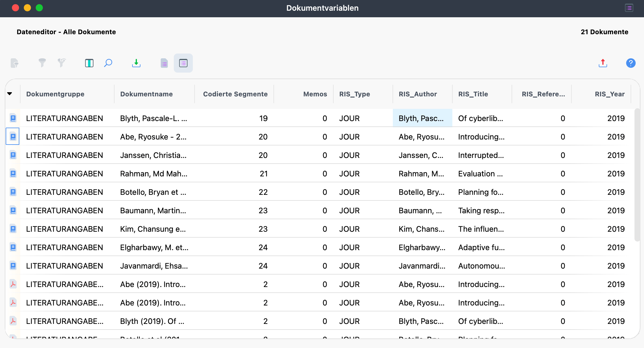
Task: Select RIS_Title cell Adaptive fu...
Action: [x=482, y=247]
